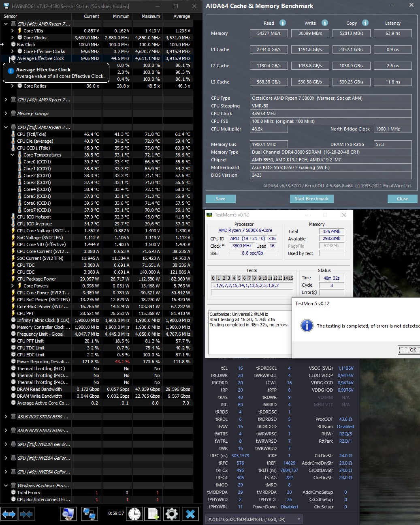Expand the Core VIDs row
The image size is (420, 525).
coord(12,31)
